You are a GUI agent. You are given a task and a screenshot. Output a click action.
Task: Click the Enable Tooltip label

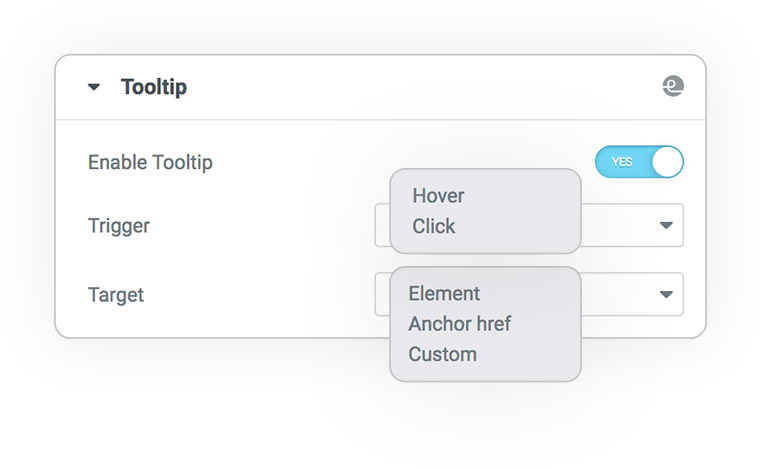150,162
